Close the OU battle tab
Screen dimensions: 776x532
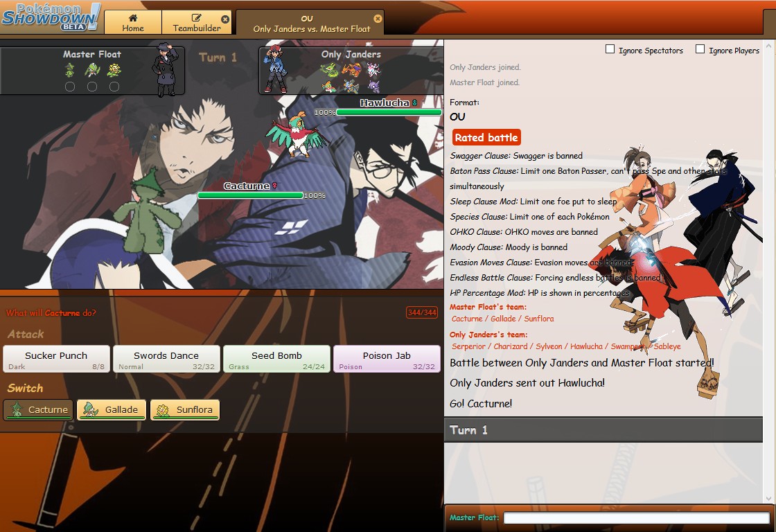click(x=378, y=18)
